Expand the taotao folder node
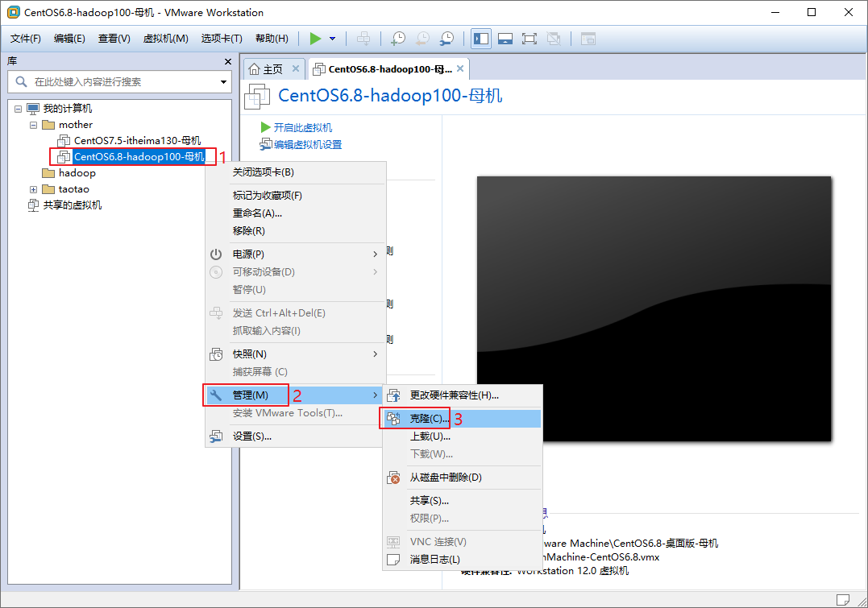 pos(33,189)
